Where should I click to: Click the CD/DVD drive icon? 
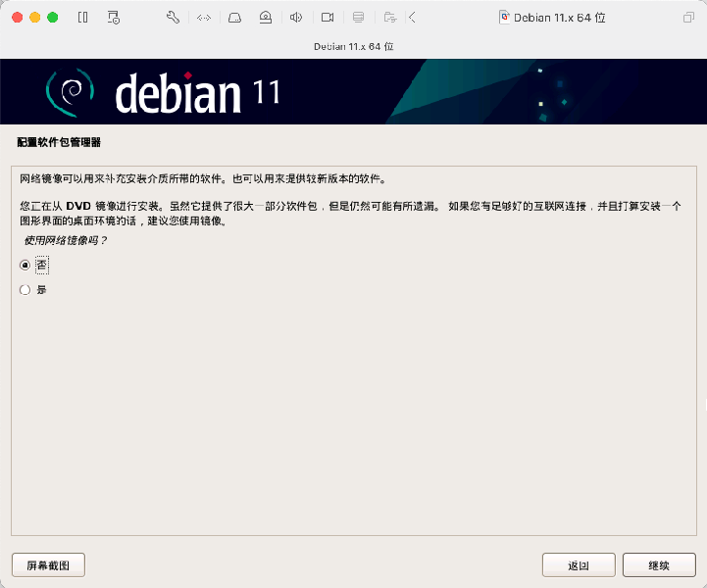(266, 18)
